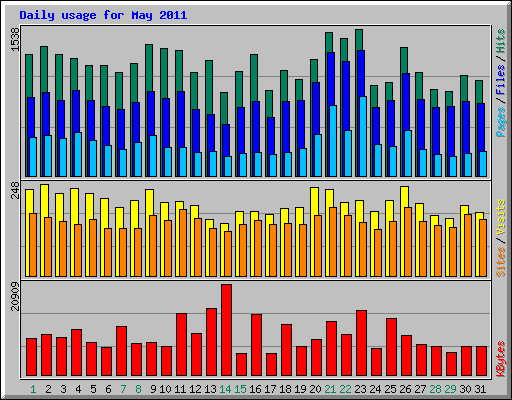512x400 pixels.
Task: Click day 13 on the x-axis
Action: click(210, 389)
